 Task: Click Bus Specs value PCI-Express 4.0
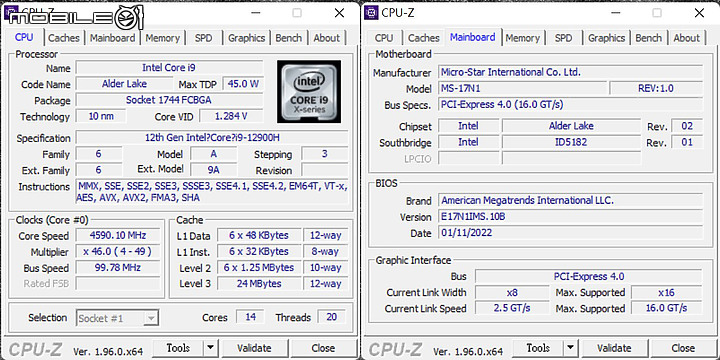(570, 105)
